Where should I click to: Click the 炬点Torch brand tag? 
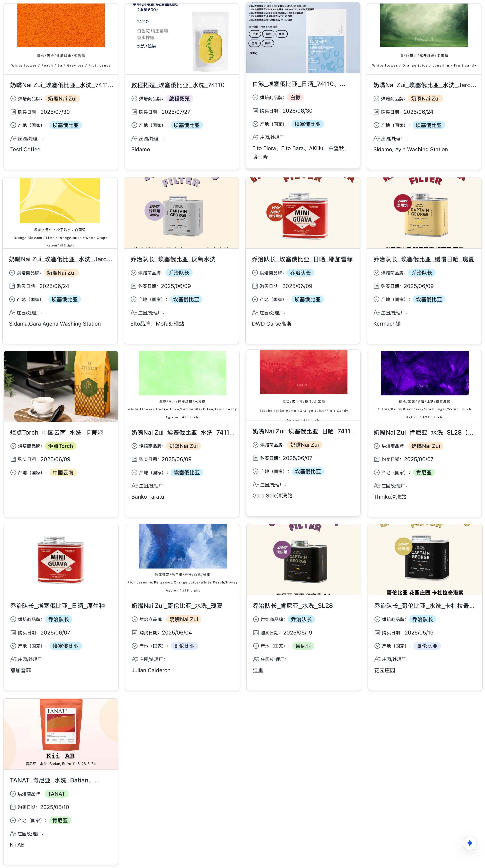coord(60,446)
